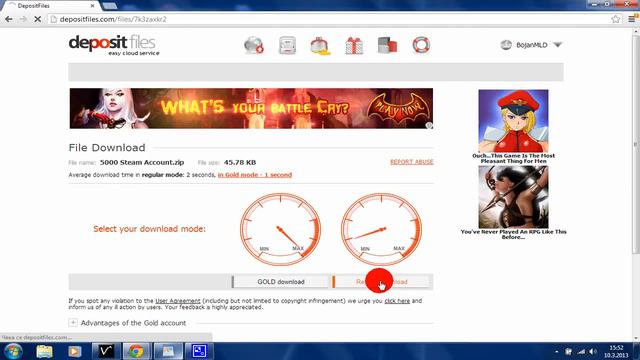This screenshot has height=360, width=640.
Task: Open the file manager drive icon
Action: [287, 45]
